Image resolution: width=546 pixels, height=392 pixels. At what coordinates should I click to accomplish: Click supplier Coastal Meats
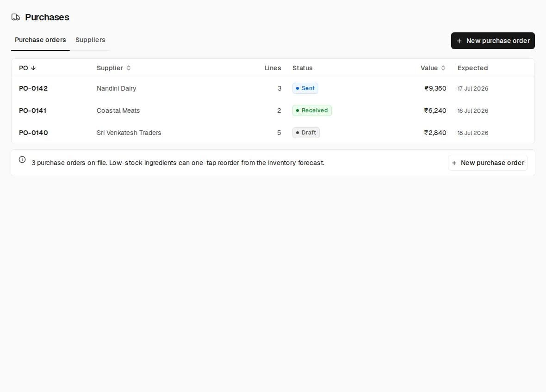[118, 110]
